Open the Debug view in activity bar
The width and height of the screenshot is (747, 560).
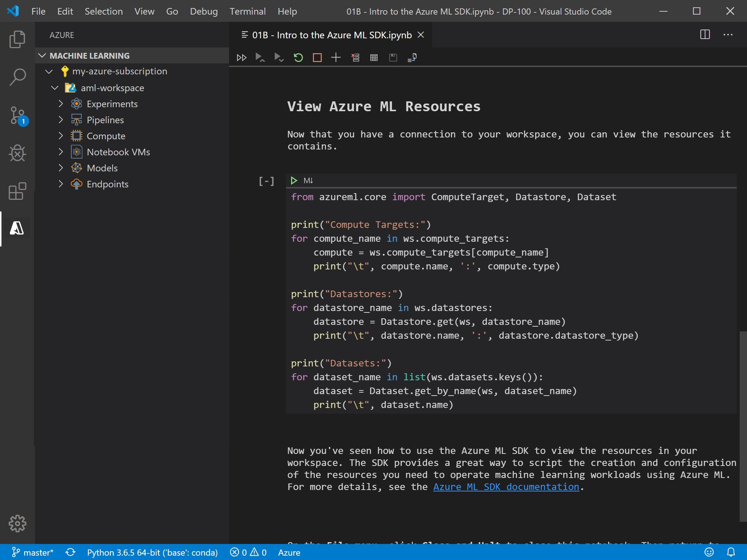click(17, 153)
